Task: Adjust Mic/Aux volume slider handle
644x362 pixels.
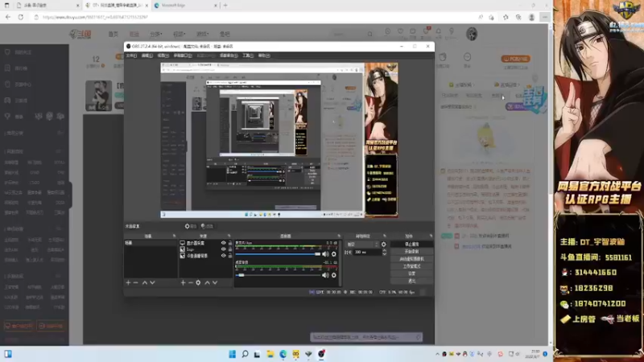Action: click(x=317, y=254)
